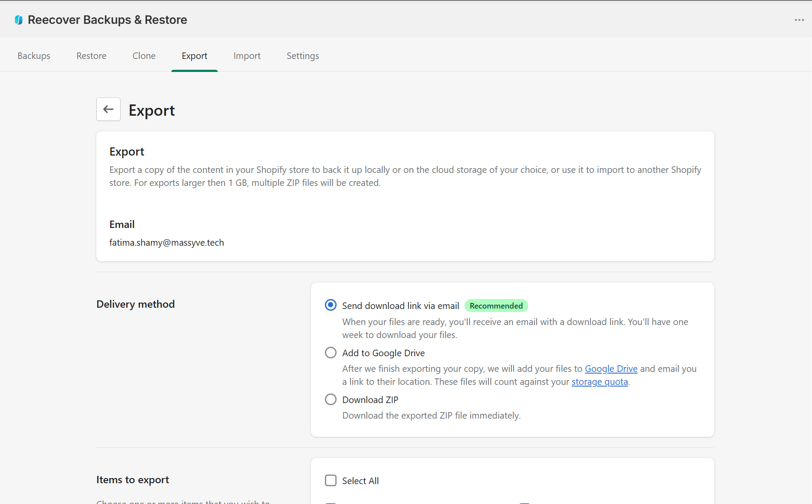Click the fatima.shamy@massyve.tech email address
Screen dimensions: 812x504
[167, 243]
